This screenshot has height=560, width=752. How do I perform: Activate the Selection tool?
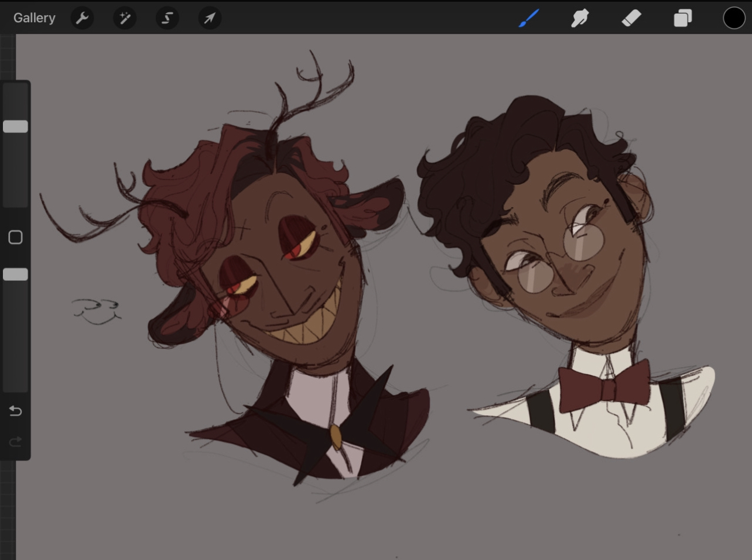[x=167, y=18]
